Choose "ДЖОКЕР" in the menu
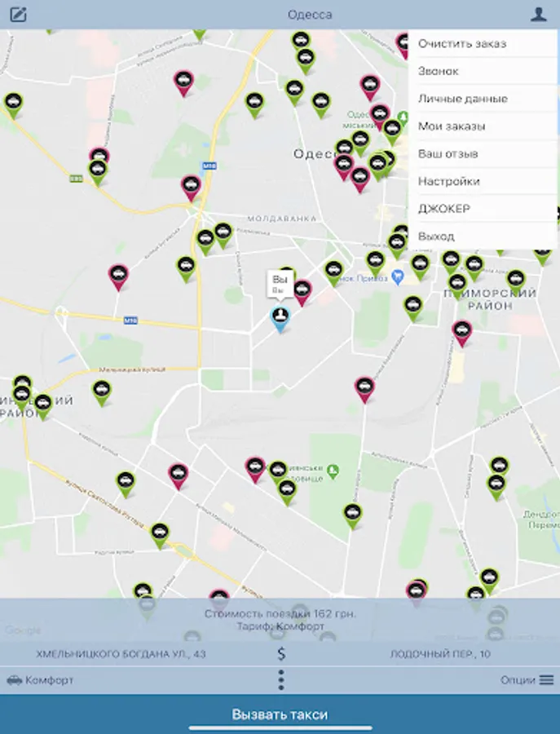560x734 pixels. coord(483,209)
